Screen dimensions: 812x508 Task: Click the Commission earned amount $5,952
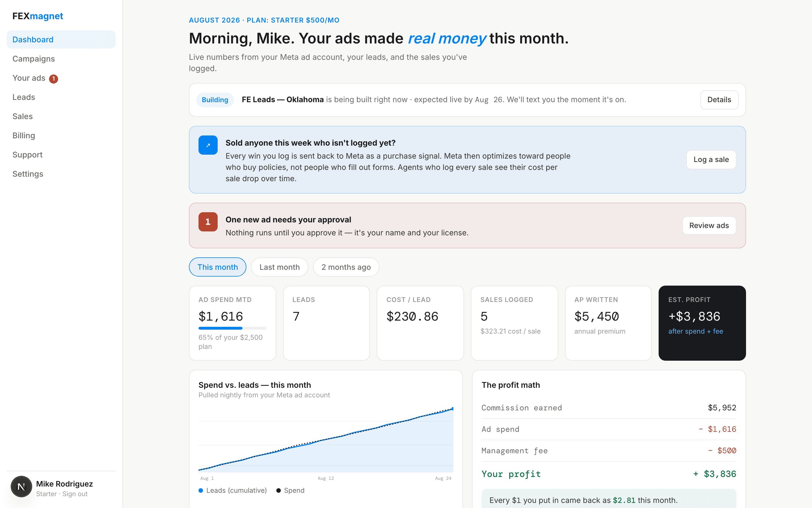pos(722,408)
